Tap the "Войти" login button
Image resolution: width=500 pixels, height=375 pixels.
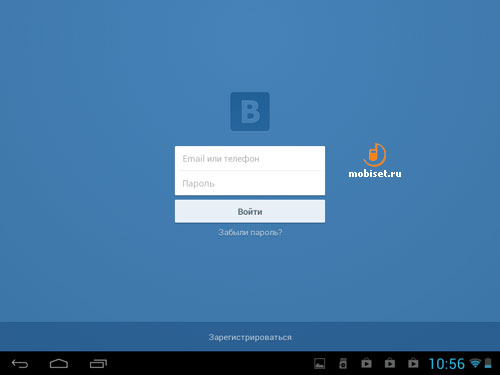[250, 211]
